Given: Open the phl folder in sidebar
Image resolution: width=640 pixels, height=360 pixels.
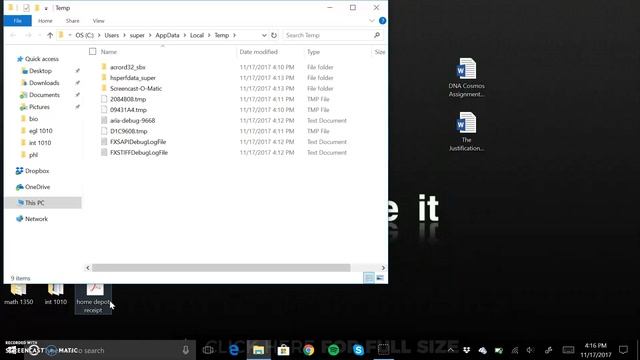Looking at the screenshot, I should point(33,155).
